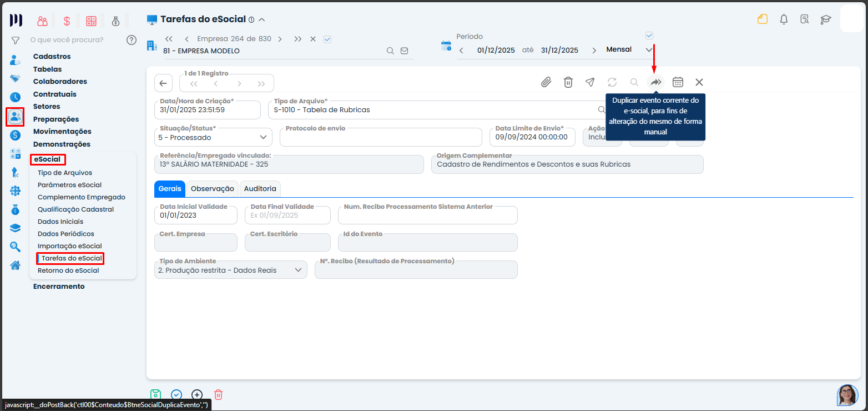
Task: Click the notifications bell icon
Action: tap(784, 19)
